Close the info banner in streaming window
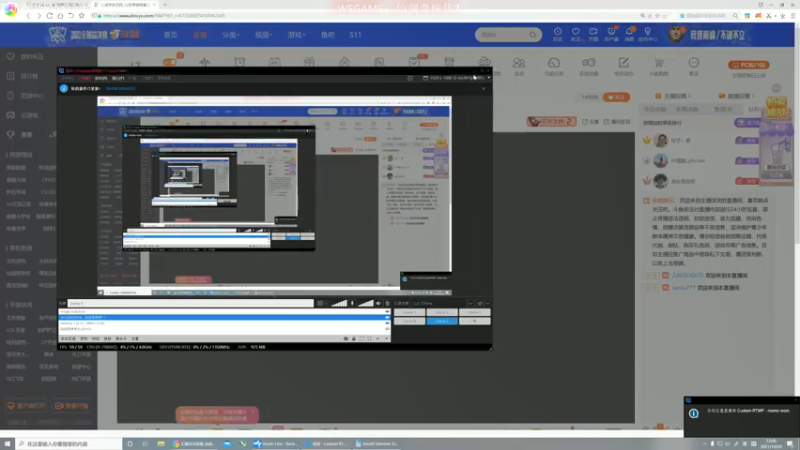Screen dimensions: 800x450 point(484,88)
